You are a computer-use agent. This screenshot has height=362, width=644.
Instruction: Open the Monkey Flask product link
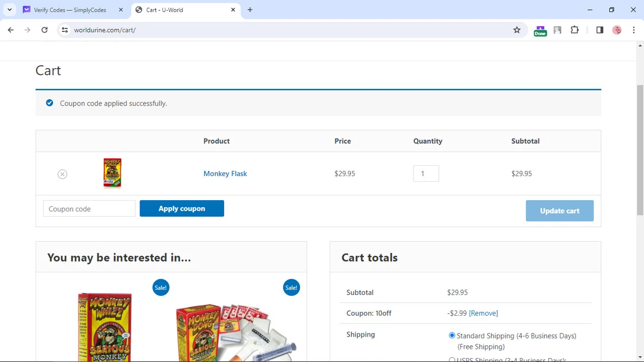pyautogui.click(x=225, y=173)
